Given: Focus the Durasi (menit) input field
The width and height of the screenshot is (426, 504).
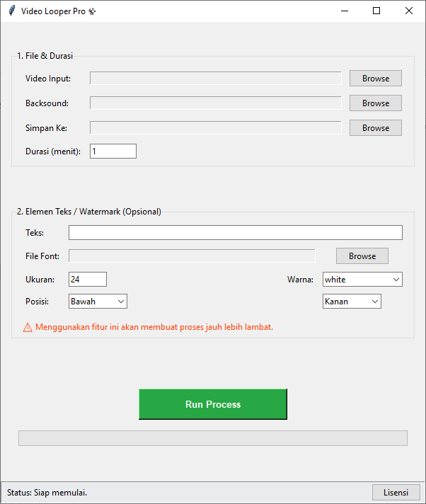Looking at the screenshot, I should click(x=113, y=151).
